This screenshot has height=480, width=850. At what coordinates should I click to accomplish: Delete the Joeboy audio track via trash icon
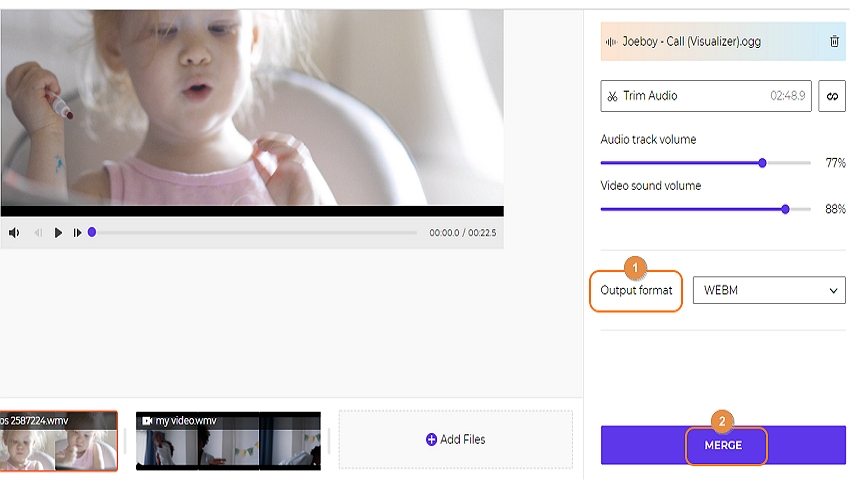(x=834, y=41)
